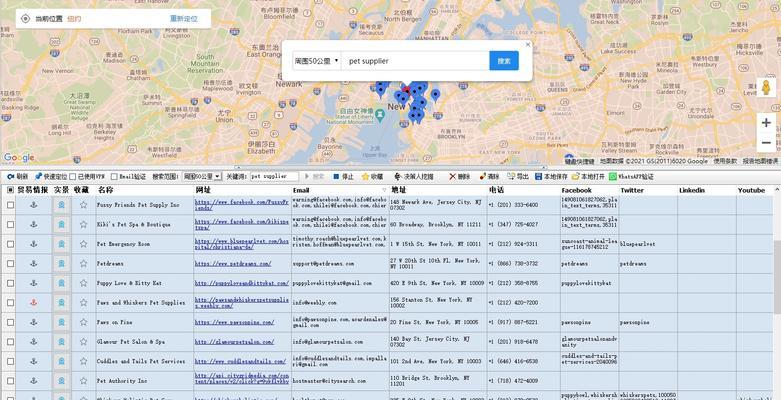Click the 快速定位 quick locate icon
The height and width of the screenshot is (400, 781).
[x=38, y=177]
